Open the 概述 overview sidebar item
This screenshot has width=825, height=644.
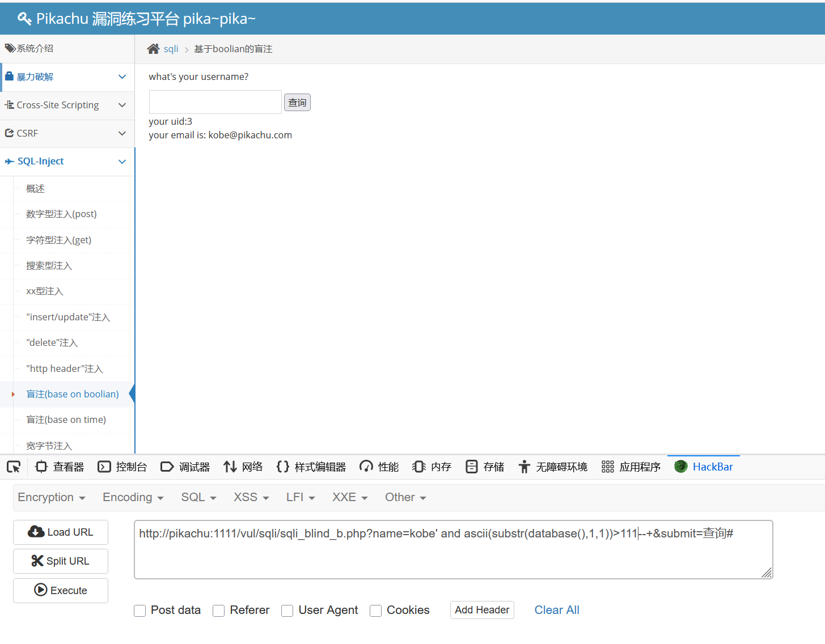pyautogui.click(x=35, y=189)
